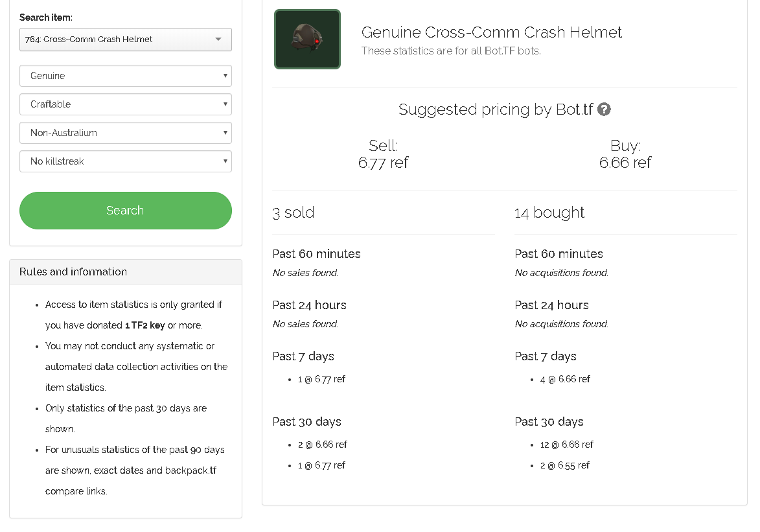The height and width of the screenshot is (532, 760).
Task: Click the 2 @ 6.66 ref sold entry
Action: coord(323,445)
